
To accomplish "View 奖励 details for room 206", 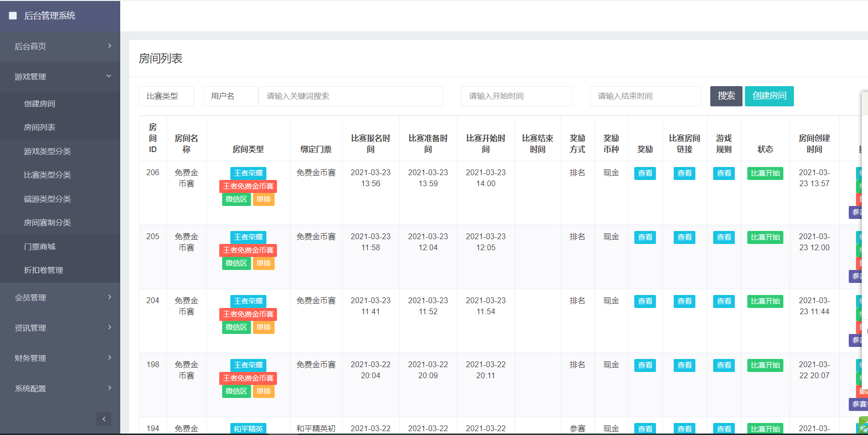I will pos(645,173).
